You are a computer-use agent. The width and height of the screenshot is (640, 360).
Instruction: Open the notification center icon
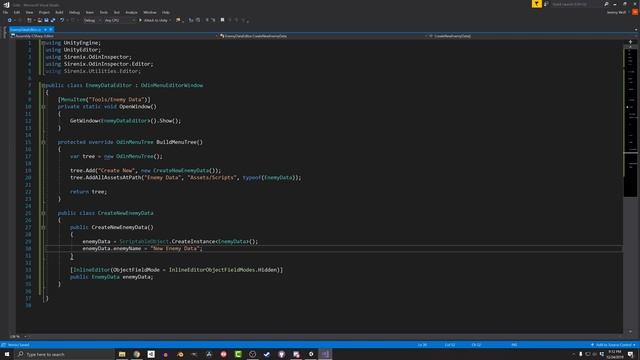[x=631, y=354]
